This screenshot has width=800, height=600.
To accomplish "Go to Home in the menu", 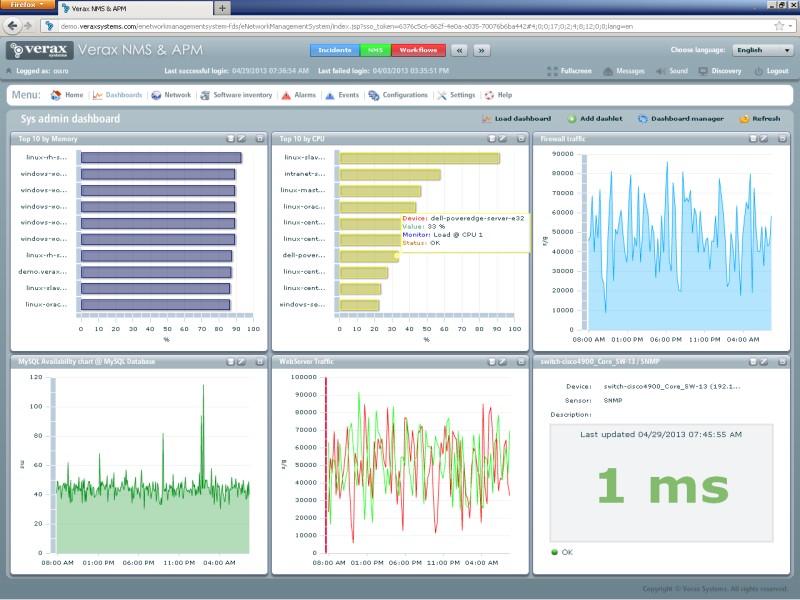I will pyautogui.click(x=67, y=95).
